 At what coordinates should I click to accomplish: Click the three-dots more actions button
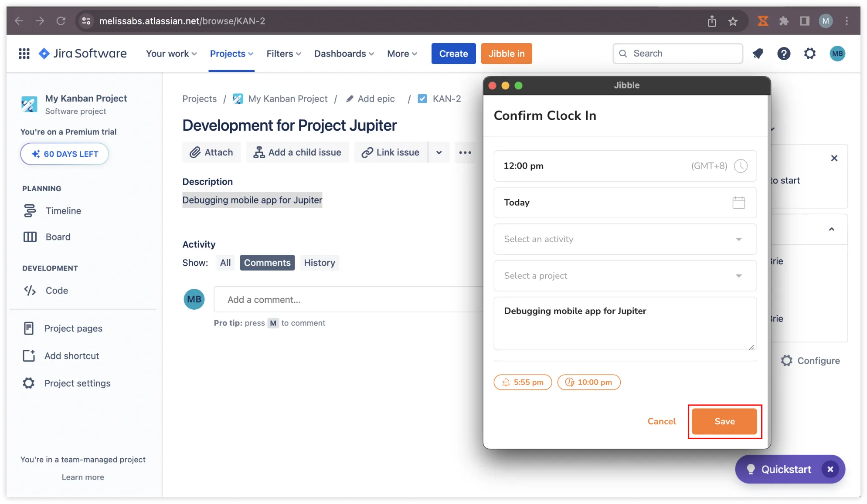click(465, 152)
